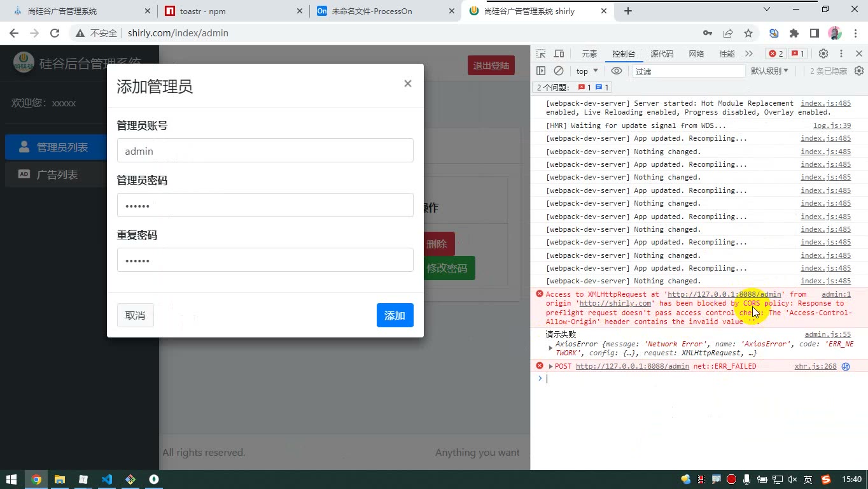Click the red error count badge showing 2
This screenshot has height=489, width=868.
776,53
